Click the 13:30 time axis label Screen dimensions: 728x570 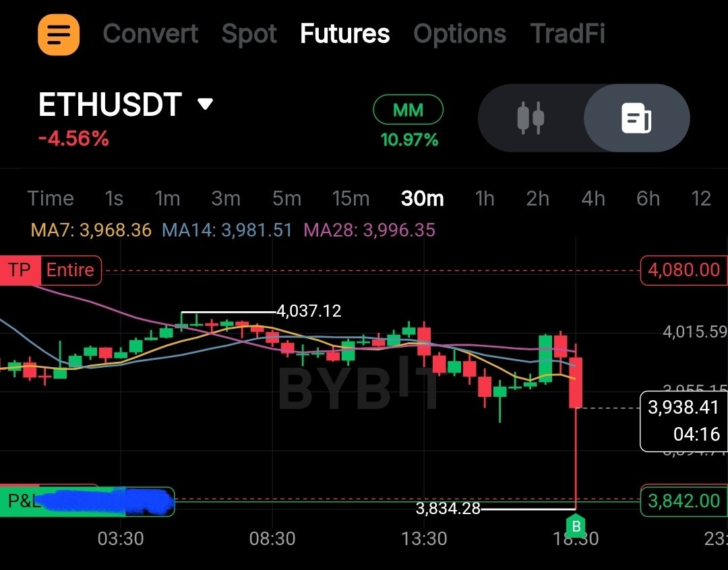pos(424,539)
